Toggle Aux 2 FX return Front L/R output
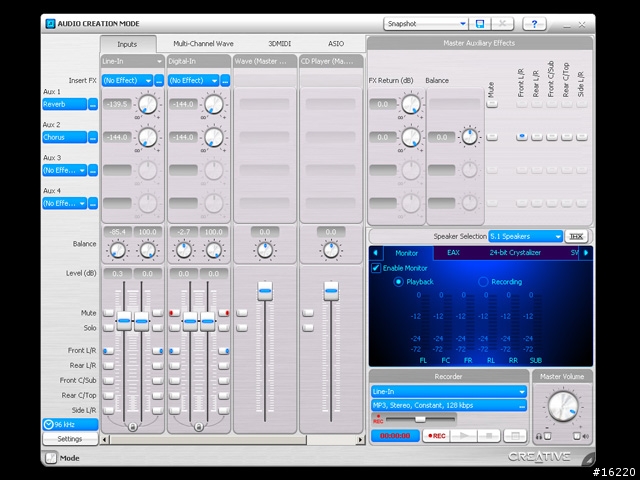The image size is (640, 480). point(522,137)
